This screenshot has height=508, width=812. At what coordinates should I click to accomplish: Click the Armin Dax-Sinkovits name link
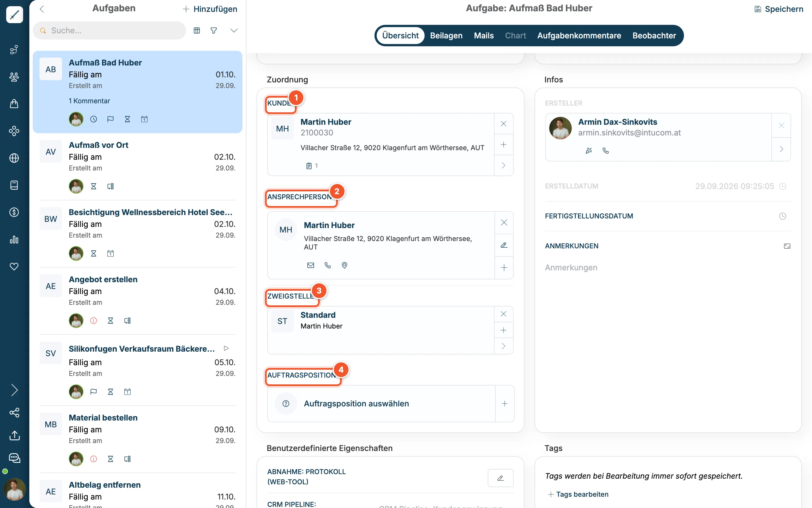click(x=617, y=122)
